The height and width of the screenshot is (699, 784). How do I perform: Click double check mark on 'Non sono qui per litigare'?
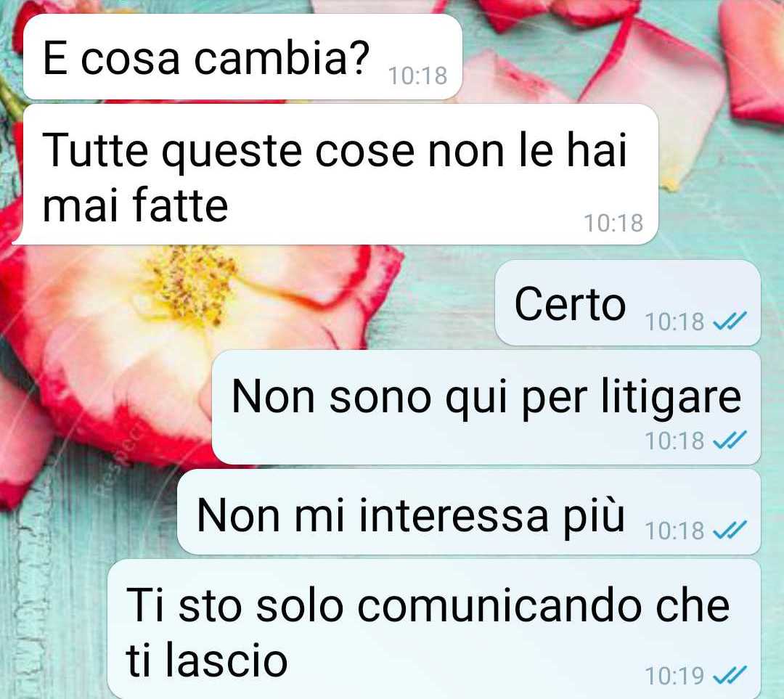tap(730, 440)
